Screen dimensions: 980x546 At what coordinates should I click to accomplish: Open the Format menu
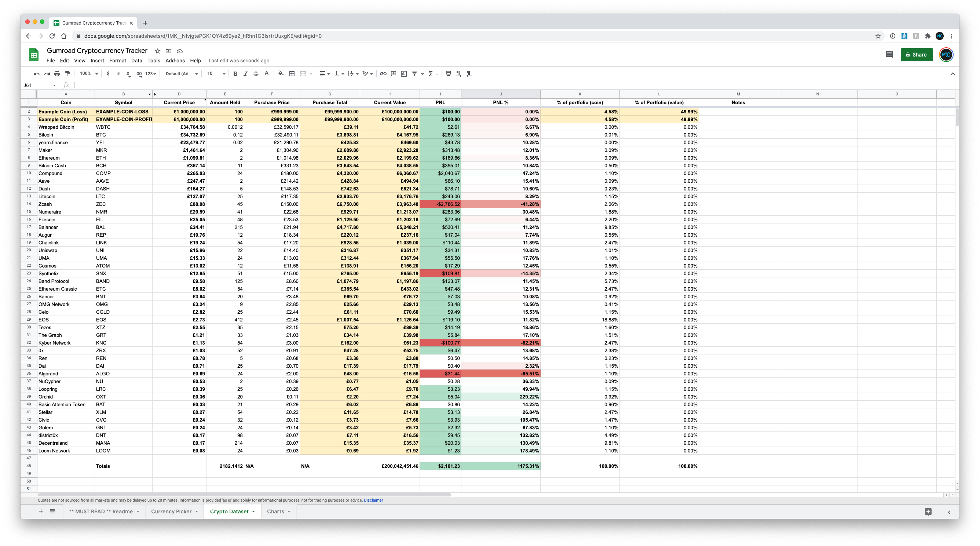click(118, 61)
